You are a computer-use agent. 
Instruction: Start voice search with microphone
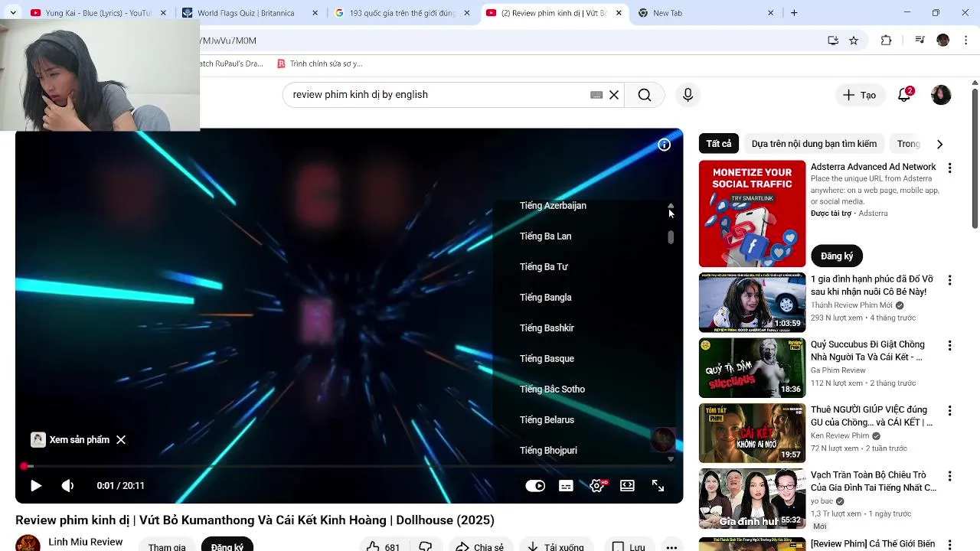(x=688, y=95)
